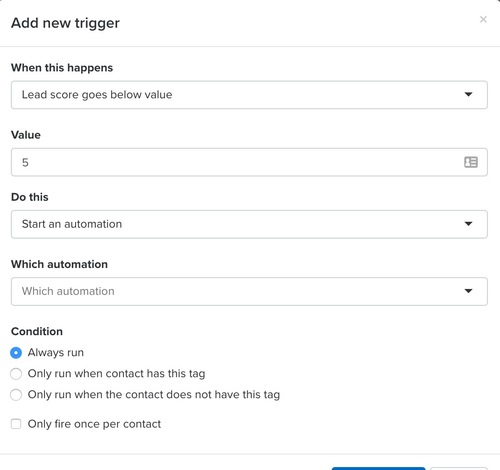Screen dimensions: 500x470
Task: Click the 'Do this' field label
Action: point(30,197)
